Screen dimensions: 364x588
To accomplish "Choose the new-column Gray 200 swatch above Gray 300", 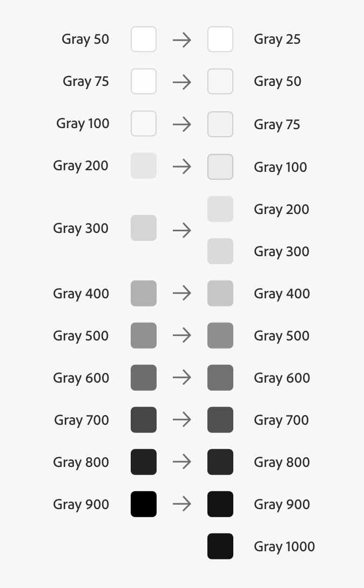I will [220, 209].
